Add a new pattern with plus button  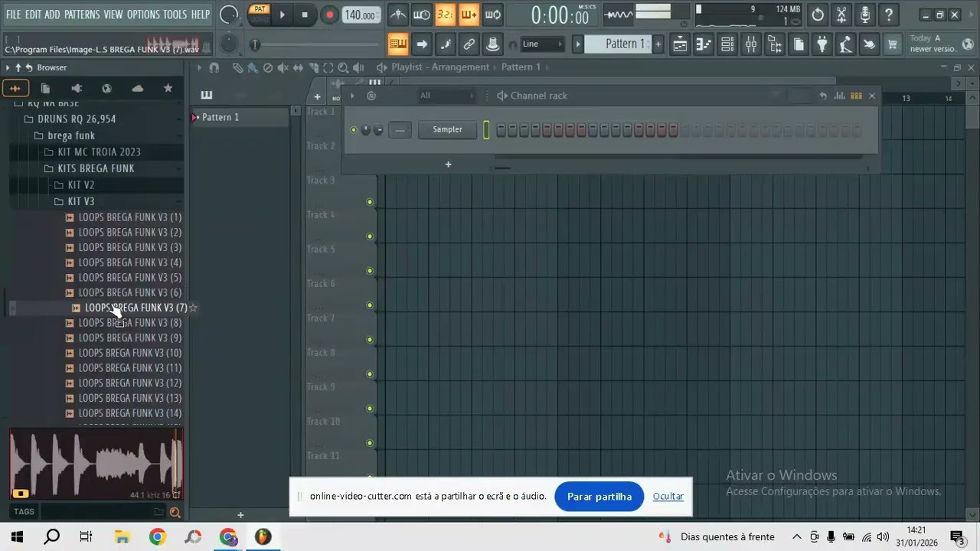(658, 44)
